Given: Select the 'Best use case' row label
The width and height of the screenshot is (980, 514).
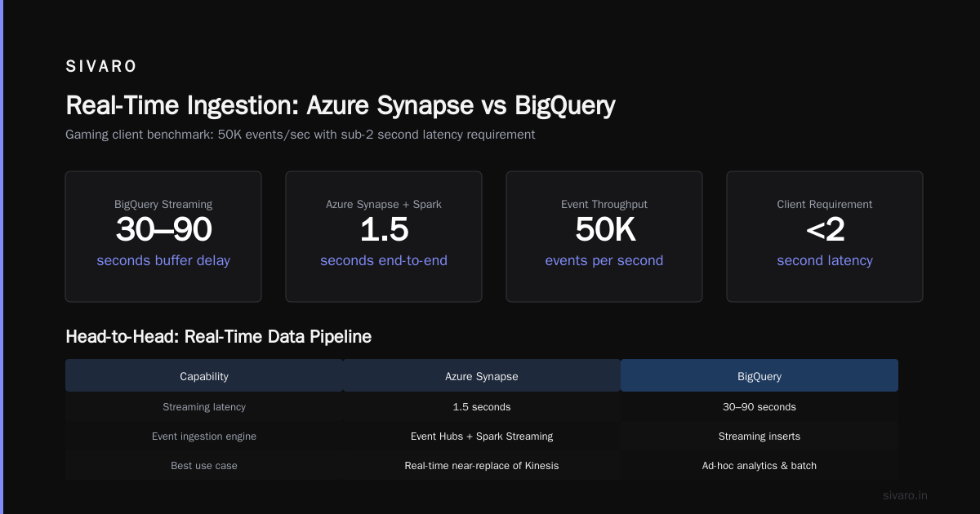Looking at the screenshot, I should point(204,466).
